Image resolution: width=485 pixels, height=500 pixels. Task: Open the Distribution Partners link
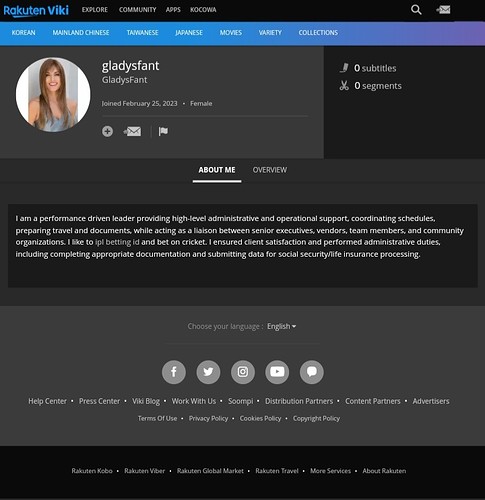299,401
